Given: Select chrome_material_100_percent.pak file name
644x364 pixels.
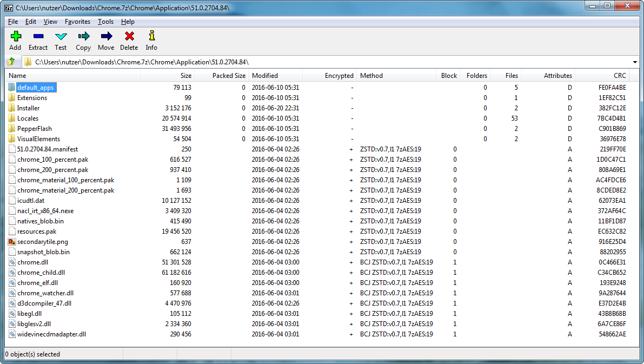Looking at the screenshot, I should [x=66, y=180].
